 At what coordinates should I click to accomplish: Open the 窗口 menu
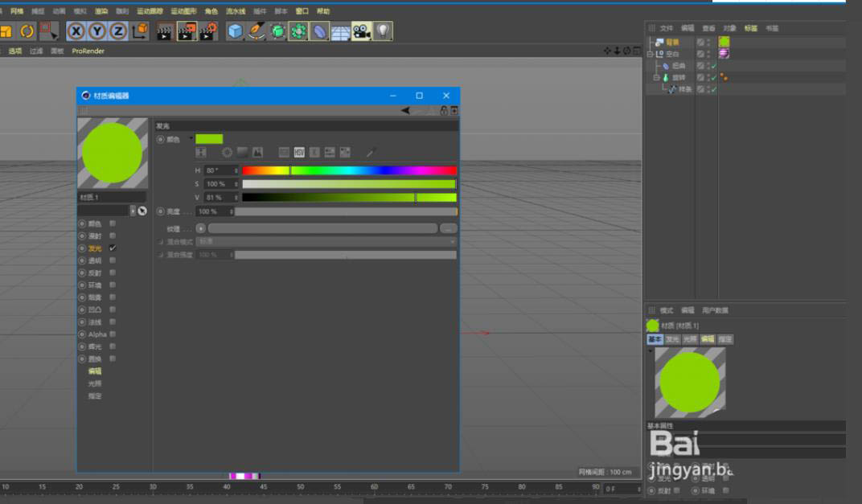[302, 11]
